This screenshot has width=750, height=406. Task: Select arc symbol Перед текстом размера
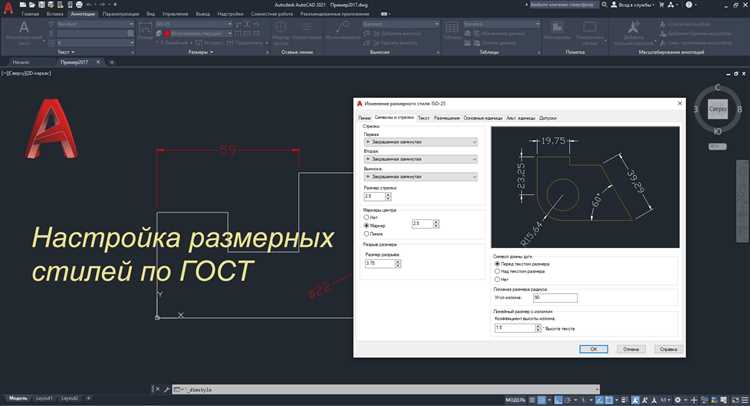pos(497,263)
